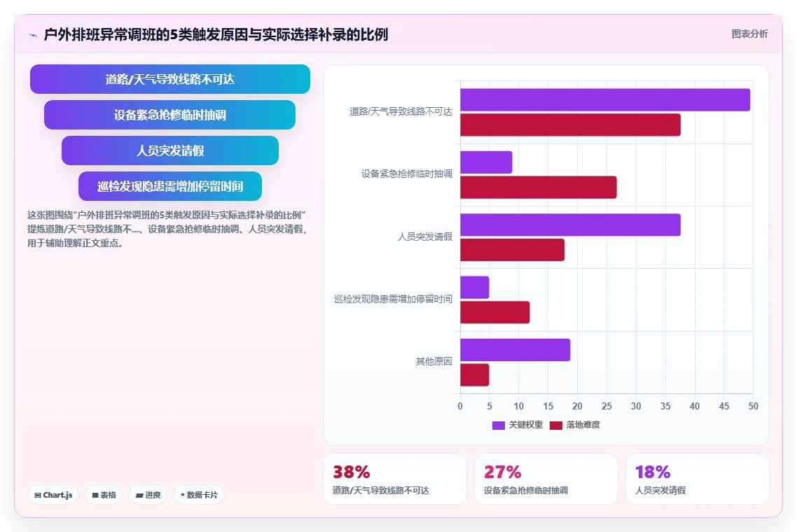Click the Chart.js tag chip
The image size is (797, 532).
(x=53, y=495)
